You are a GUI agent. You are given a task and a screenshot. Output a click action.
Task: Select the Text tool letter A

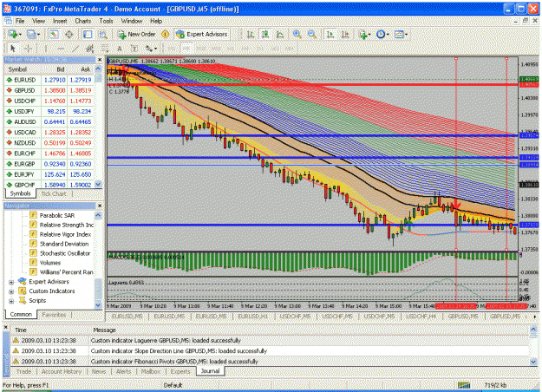click(120, 49)
